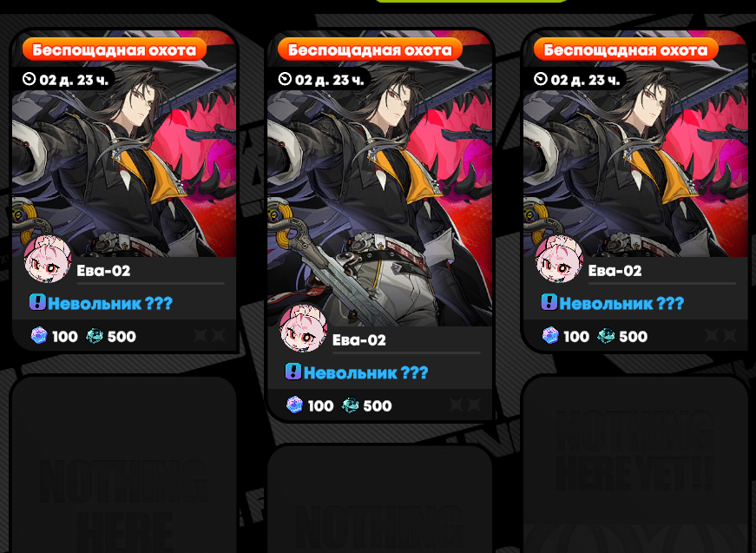
Task: Select 'Беспощадная охота' banner on the left card
Action: point(115,49)
